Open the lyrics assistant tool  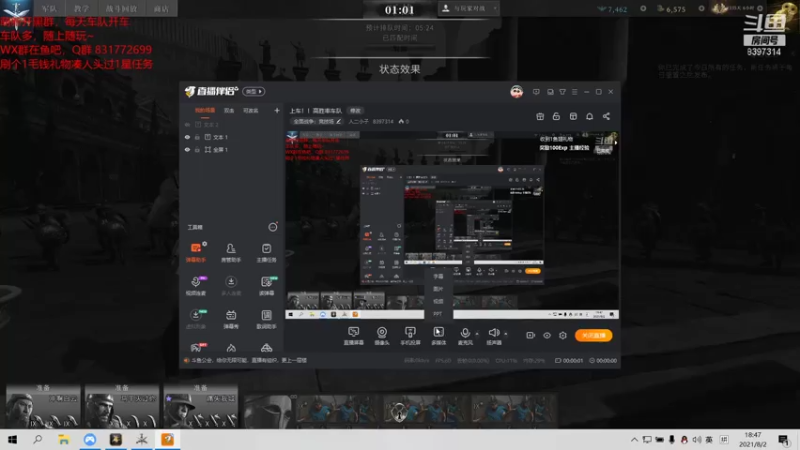point(266,319)
